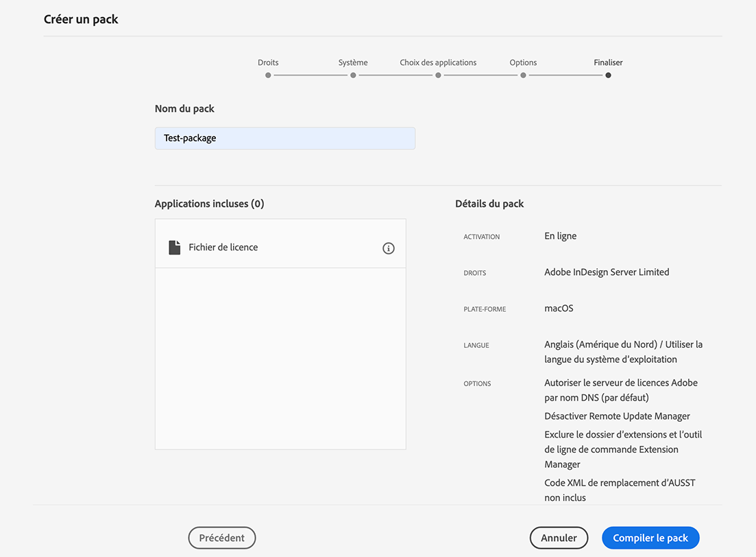This screenshot has height=557, width=756.
Task: Click the Choix des applications step dot
Action: point(438,75)
